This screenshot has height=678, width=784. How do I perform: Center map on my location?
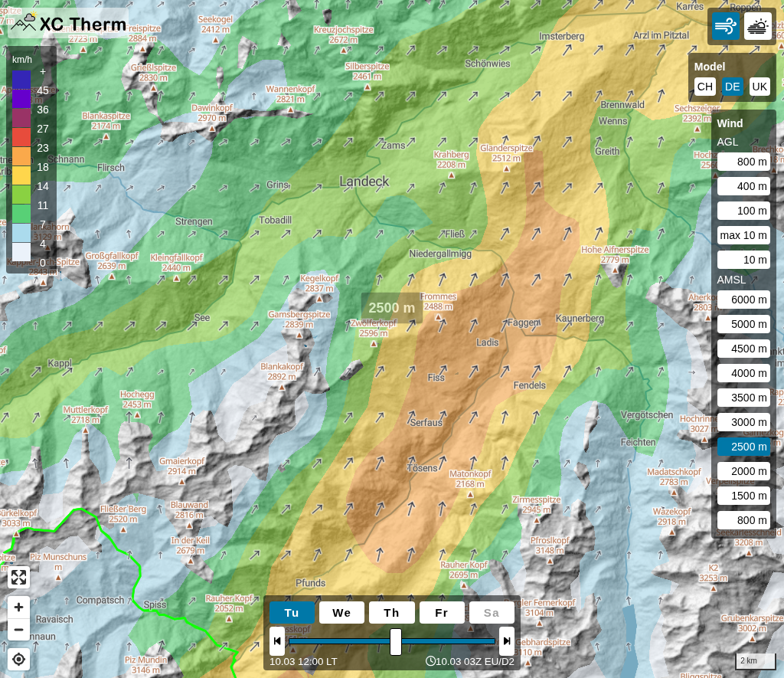(18, 659)
